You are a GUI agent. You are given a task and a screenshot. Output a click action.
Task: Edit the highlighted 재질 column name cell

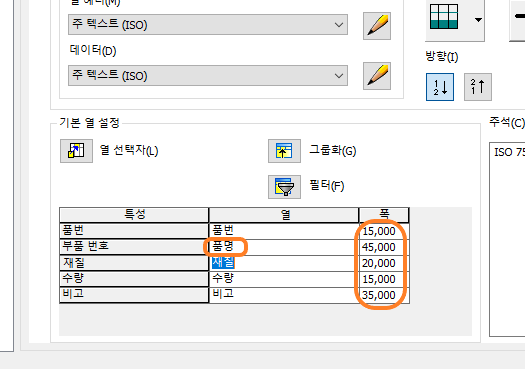pos(284,263)
